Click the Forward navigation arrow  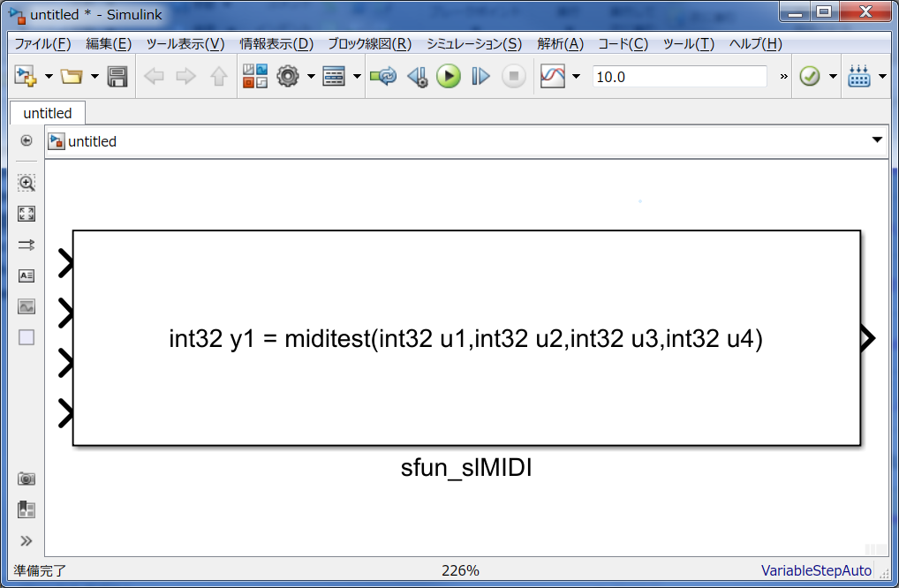pos(185,76)
